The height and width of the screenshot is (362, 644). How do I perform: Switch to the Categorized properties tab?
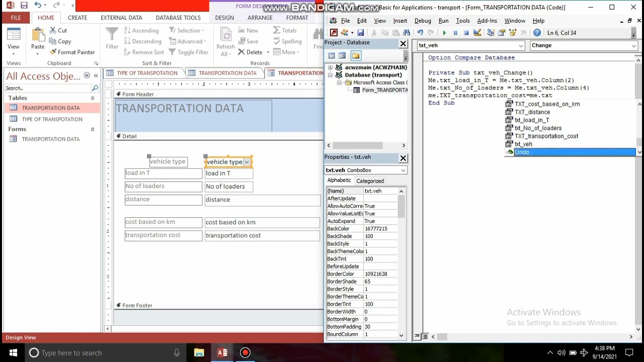point(370,181)
